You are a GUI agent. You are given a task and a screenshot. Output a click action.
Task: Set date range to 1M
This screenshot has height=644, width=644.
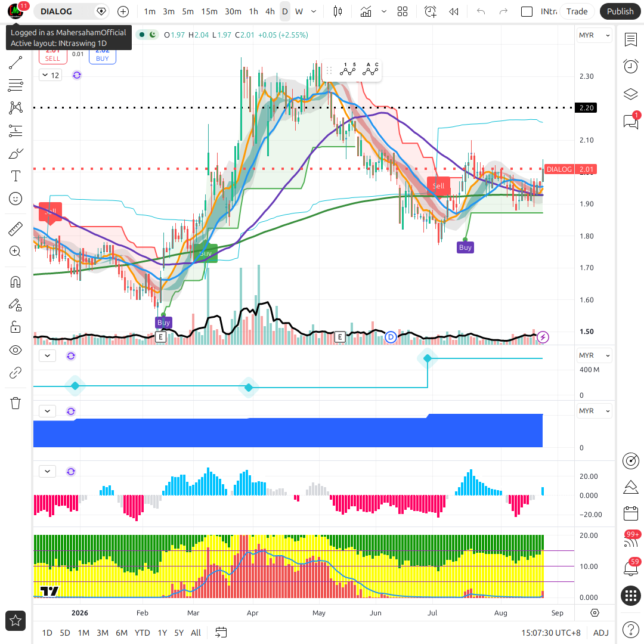(x=83, y=633)
